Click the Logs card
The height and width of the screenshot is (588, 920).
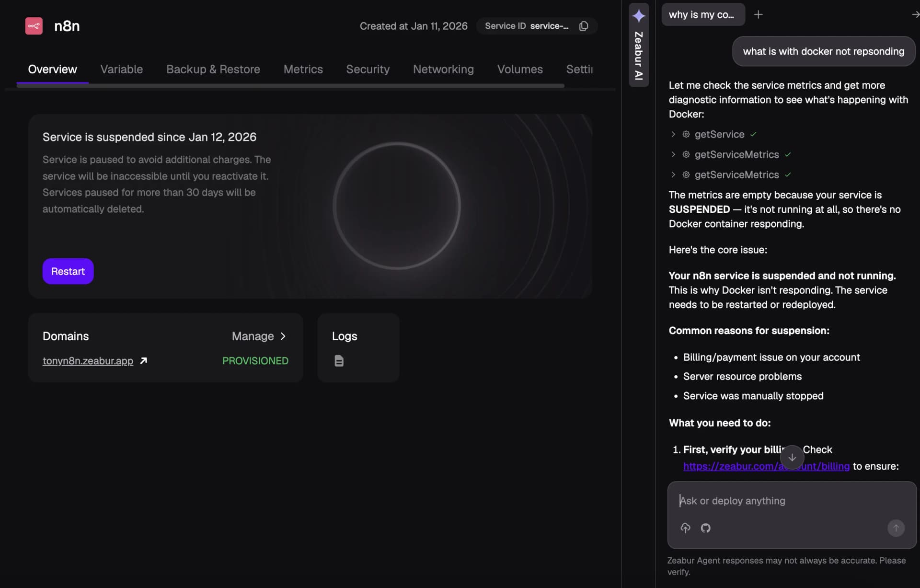pos(358,347)
